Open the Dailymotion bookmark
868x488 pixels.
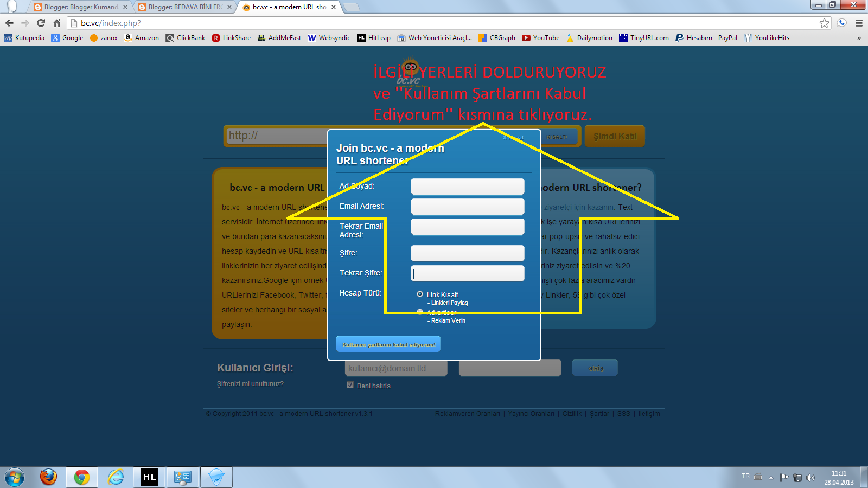[x=589, y=38]
